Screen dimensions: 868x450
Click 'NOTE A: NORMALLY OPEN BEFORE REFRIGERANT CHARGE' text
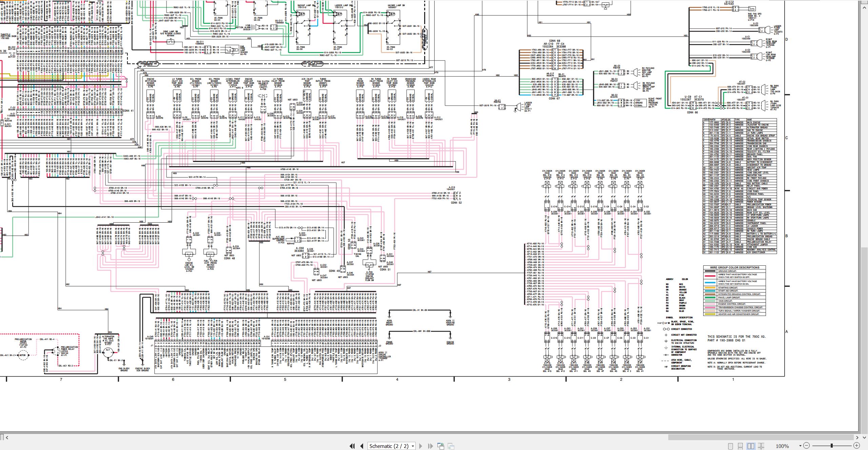736,363
